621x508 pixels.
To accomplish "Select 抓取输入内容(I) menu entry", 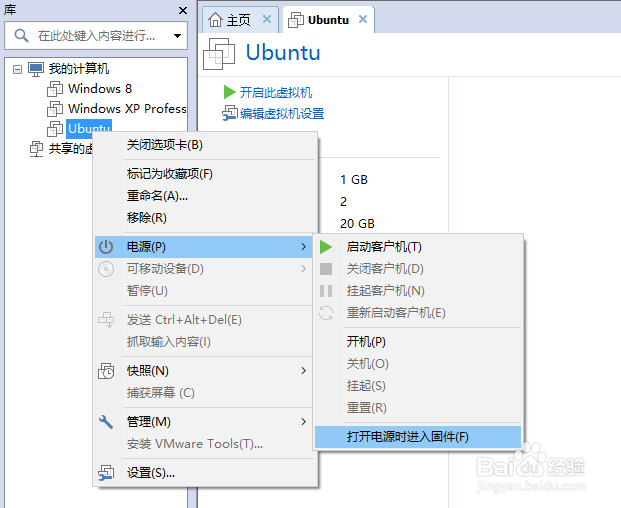I will [x=204, y=342].
